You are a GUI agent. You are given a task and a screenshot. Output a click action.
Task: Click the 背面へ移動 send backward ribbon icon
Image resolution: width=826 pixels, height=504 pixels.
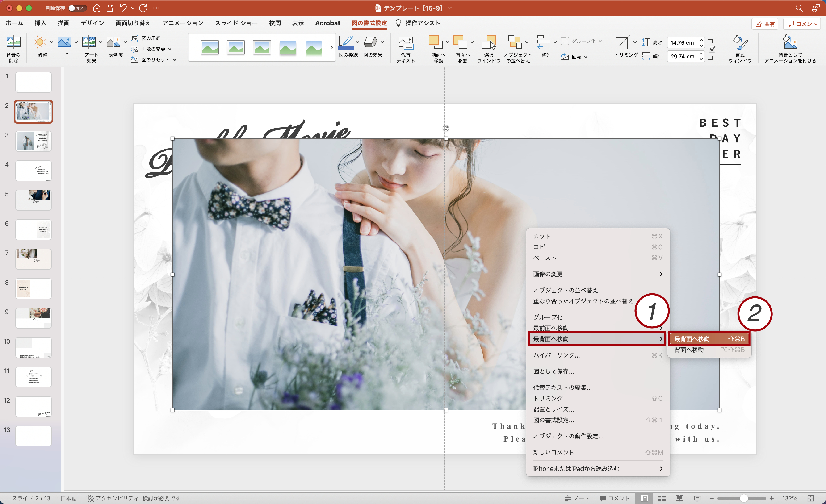(x=460, y=42)
